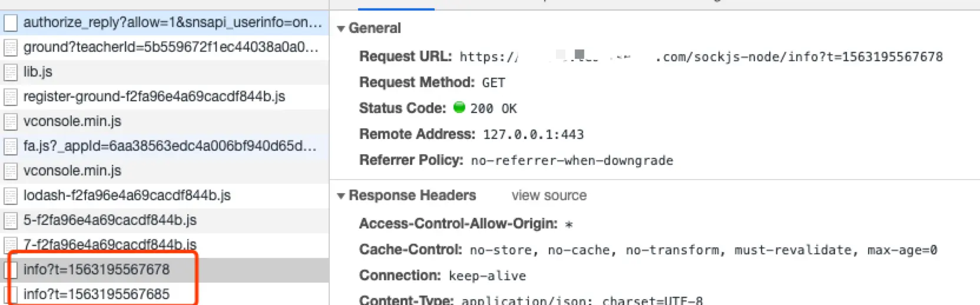Click the icon of the authorize_reply request
Image resolution: width=980 pixels, height=305 pixels.
[11, 22]
